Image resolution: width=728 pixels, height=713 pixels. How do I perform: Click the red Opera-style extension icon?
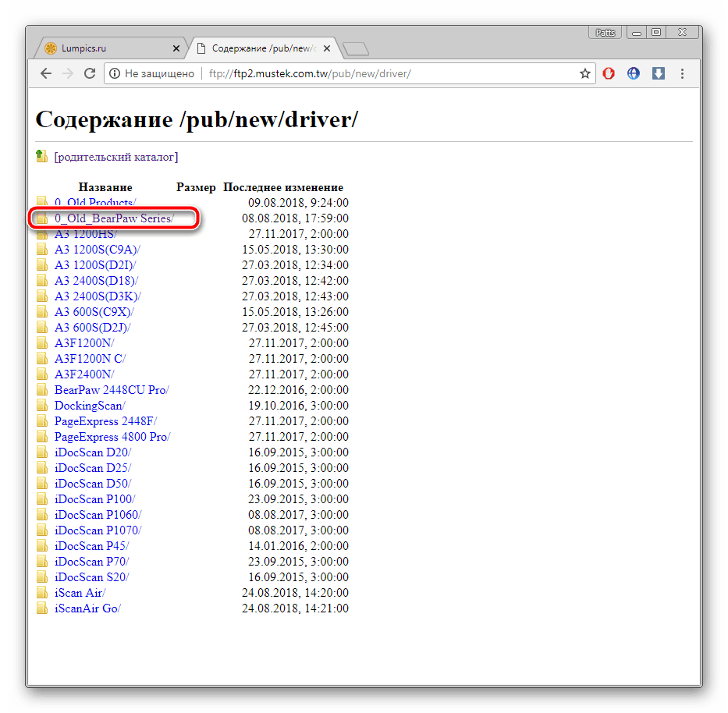tap(609, 73)
